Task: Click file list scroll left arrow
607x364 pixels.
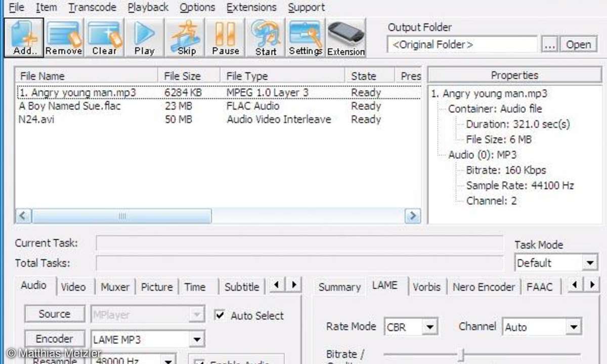Action: (x=23, y=216)
